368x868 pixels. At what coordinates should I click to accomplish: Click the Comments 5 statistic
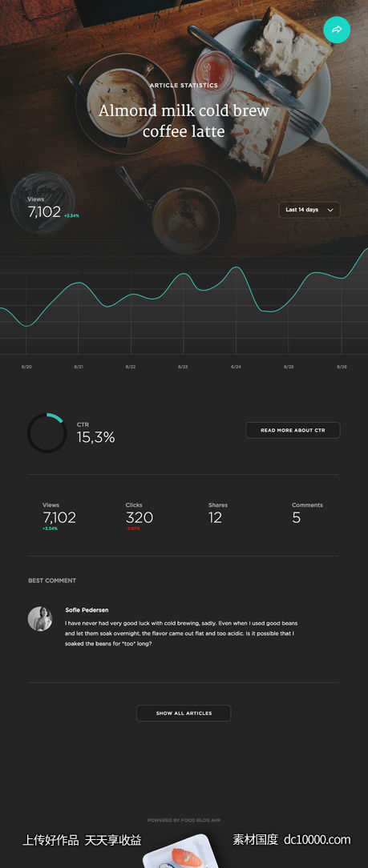[x=307, y=513]
